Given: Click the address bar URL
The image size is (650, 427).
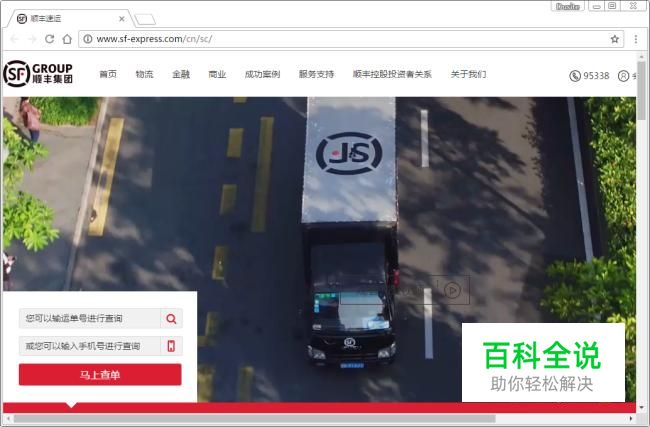Looking at the screenshot, I should [154, 39].
